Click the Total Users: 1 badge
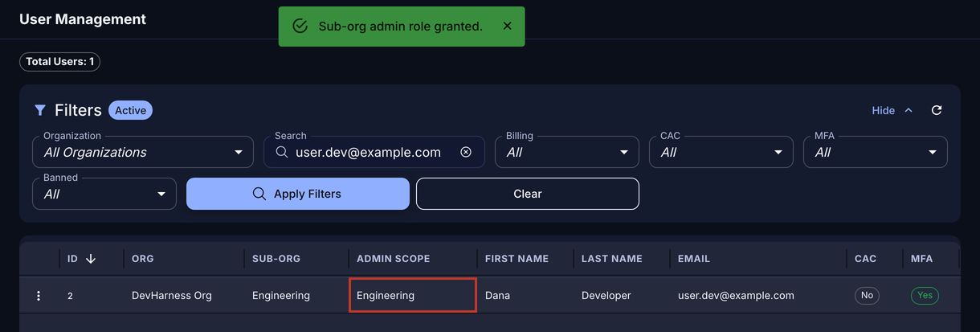Image resolution: width=980 pixels, height=332 pixels. pyautogui.click(x=60, y=62)
